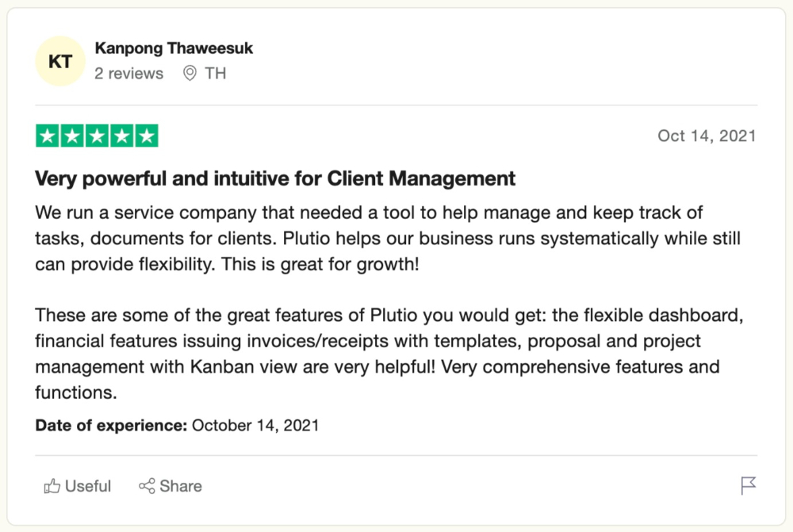This screenshot has height=532, width=793.
Task: Click the location pin icon beside TH
Action: point(190,73)
